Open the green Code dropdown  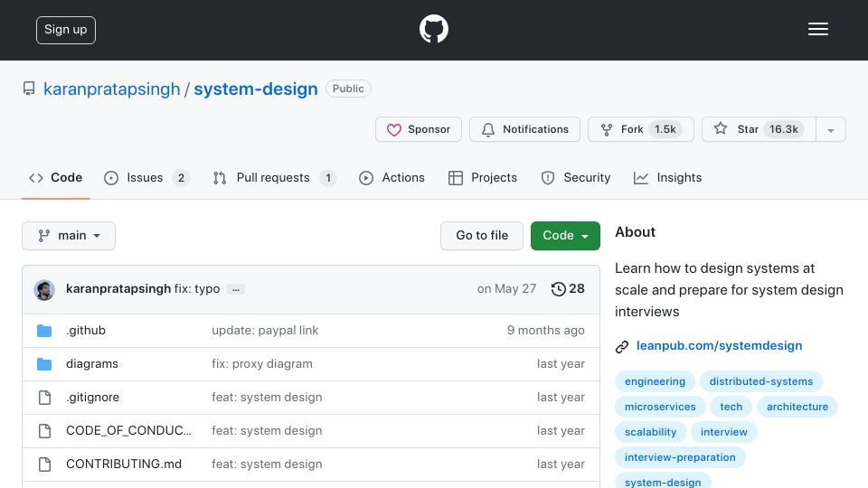click(x=565, y=236)
